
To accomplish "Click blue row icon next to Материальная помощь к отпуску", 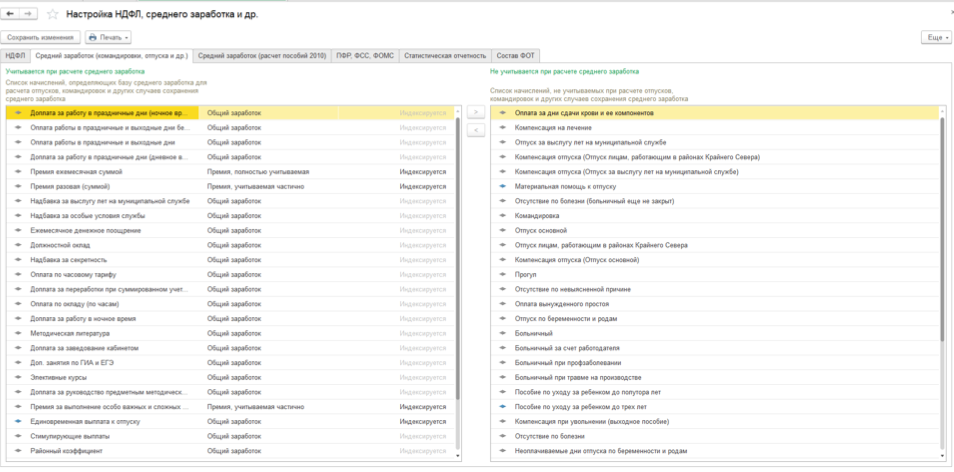I will click(503, 187).
